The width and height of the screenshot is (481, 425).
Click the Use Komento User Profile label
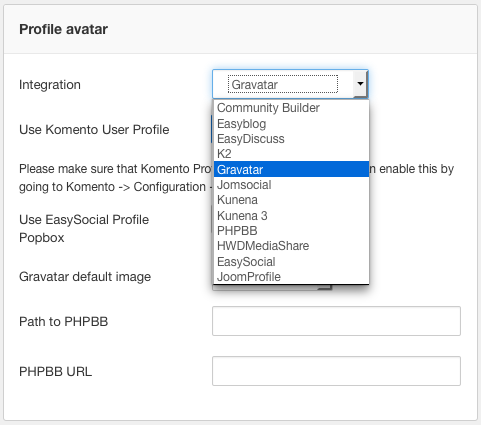[x=94, y=130]
